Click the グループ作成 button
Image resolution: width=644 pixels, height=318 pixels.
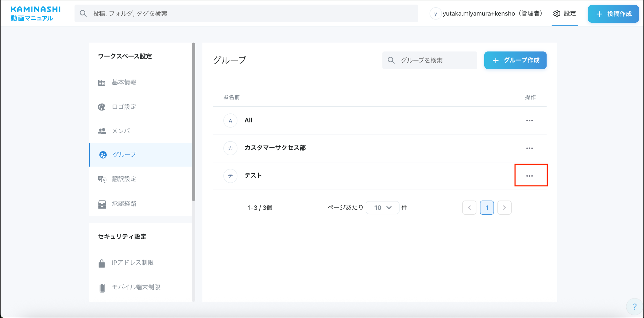coord(515,60)
